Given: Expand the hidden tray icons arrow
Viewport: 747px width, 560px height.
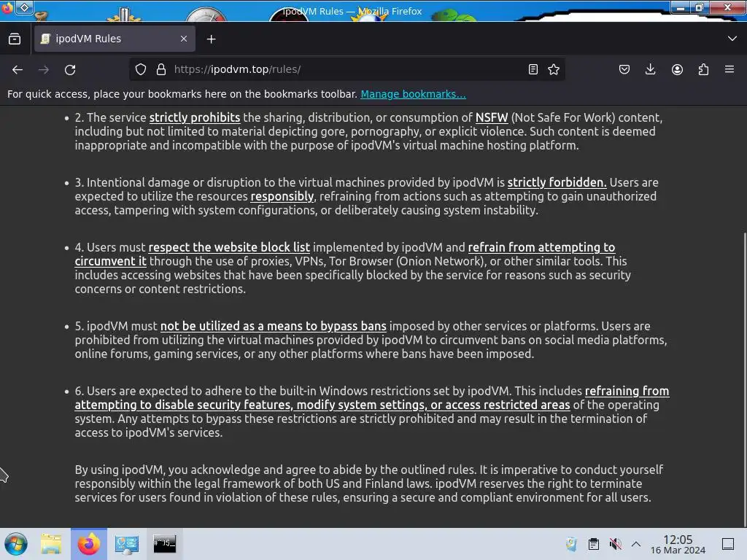Looking at the screenshot, I should coord(636,544).
